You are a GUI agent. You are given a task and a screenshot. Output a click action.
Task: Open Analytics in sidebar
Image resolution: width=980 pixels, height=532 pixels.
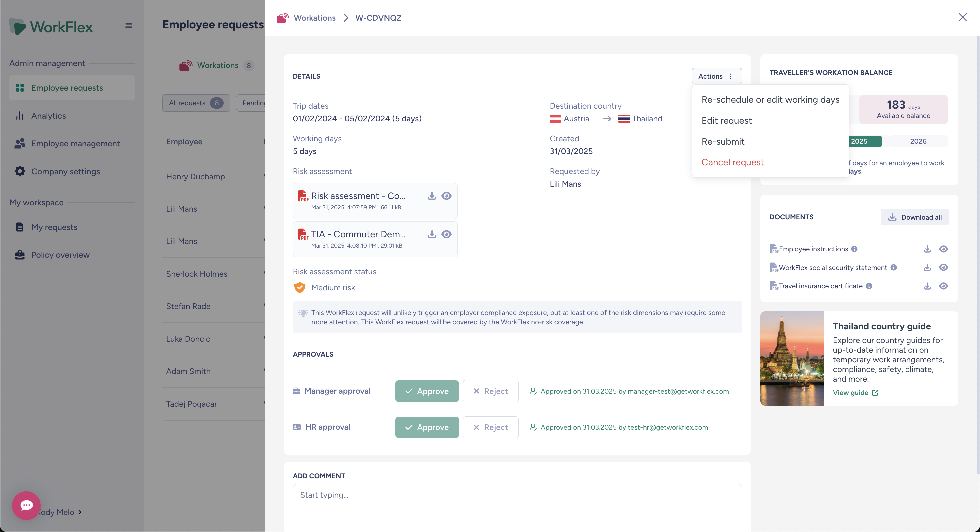pos(72,116)
